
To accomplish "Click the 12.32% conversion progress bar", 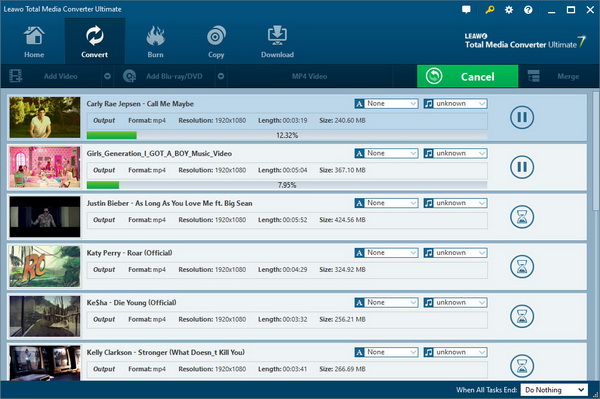I will pyautogui.click(x=287, y=135).
